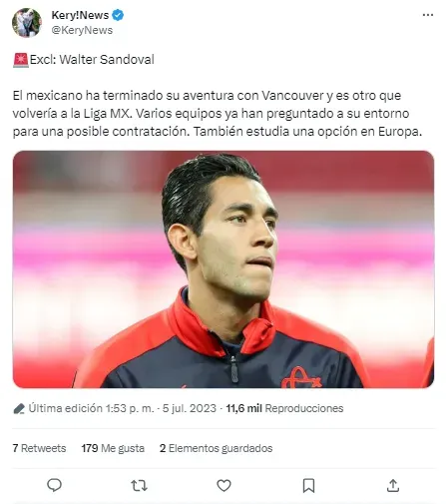
Task: Open 2 Elementos guardados
Action: click(216, 448)
